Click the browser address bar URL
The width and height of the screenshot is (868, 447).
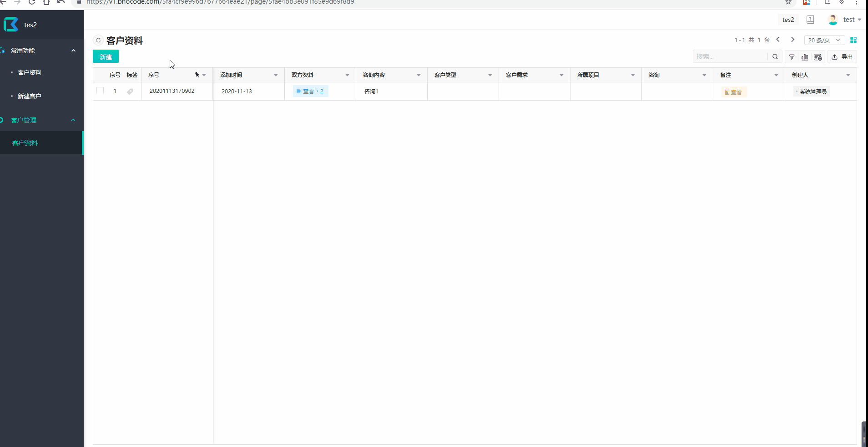(220, 2)
